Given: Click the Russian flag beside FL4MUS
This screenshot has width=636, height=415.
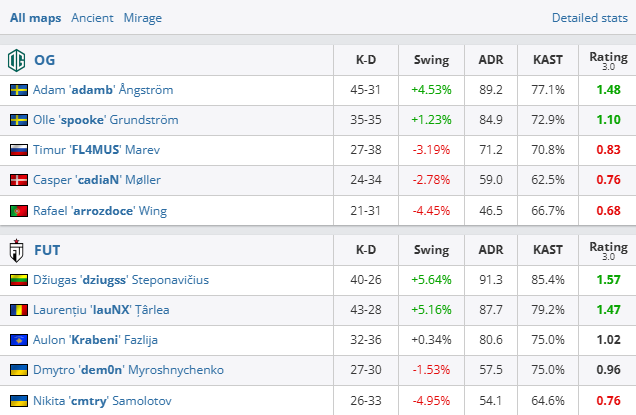Looking at the screenshot, I should [x=18, y=150].
